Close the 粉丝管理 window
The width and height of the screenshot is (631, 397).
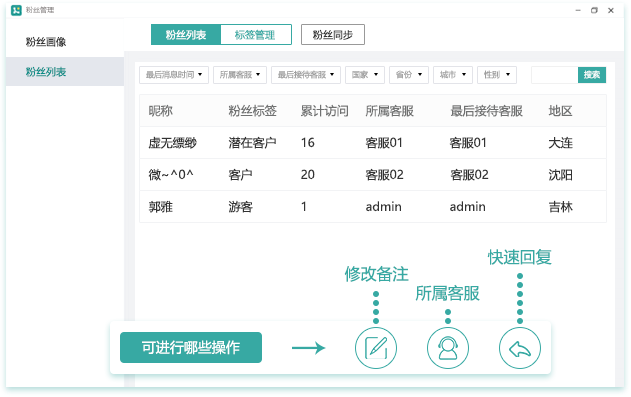point(610,10)
